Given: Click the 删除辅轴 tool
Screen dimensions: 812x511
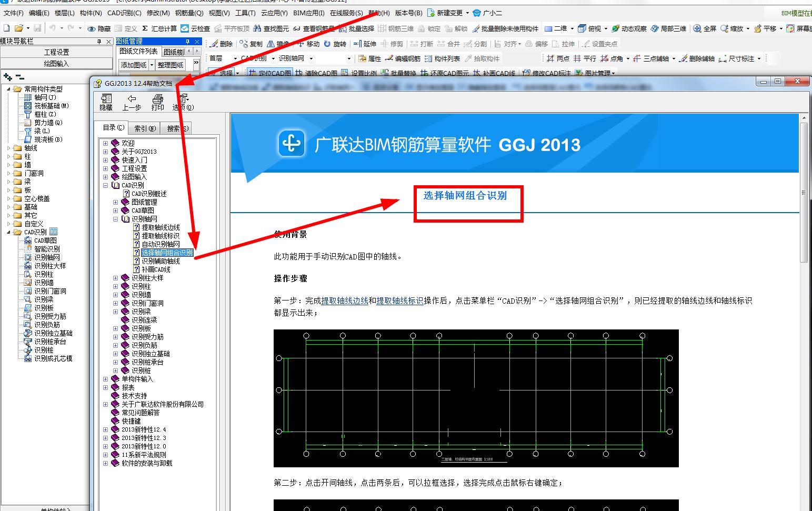Looking at the screenshot, I should (697, 58).
